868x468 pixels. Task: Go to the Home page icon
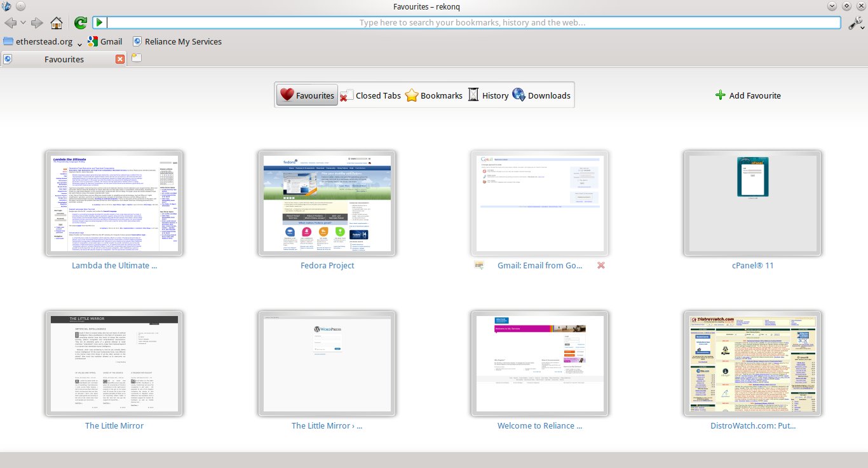(57, 23)
